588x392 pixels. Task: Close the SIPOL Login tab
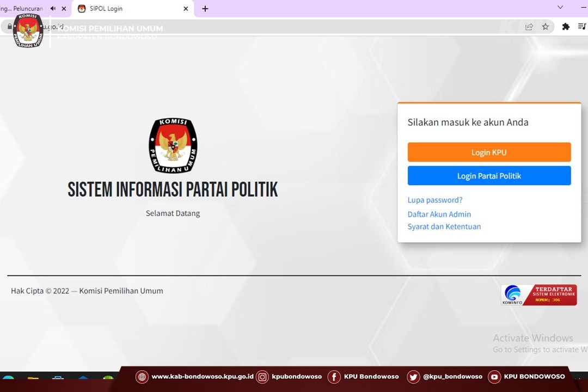pos(186,9)
